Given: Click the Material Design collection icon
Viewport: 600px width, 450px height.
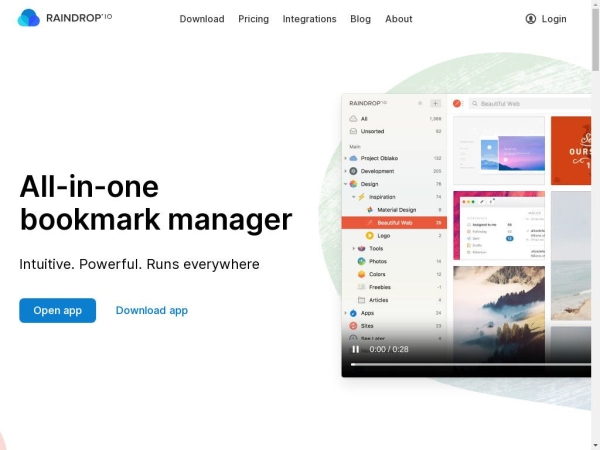Looking at the screenshot, I should click(x=370, y=210).
